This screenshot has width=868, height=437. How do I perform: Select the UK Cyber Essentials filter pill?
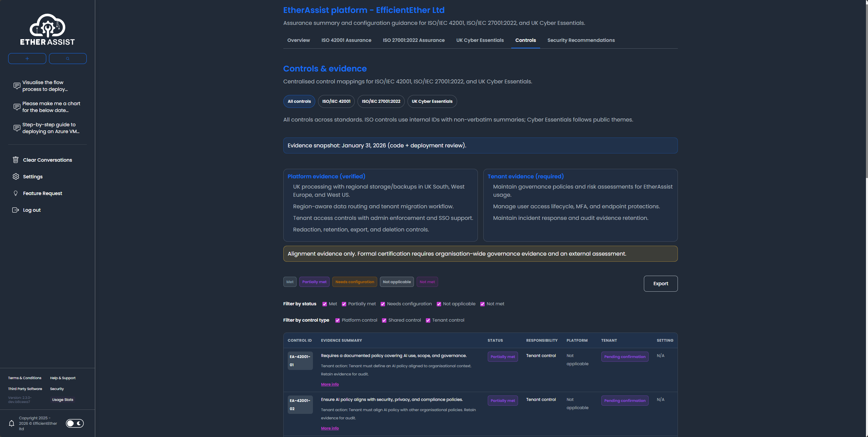point(432,101)
